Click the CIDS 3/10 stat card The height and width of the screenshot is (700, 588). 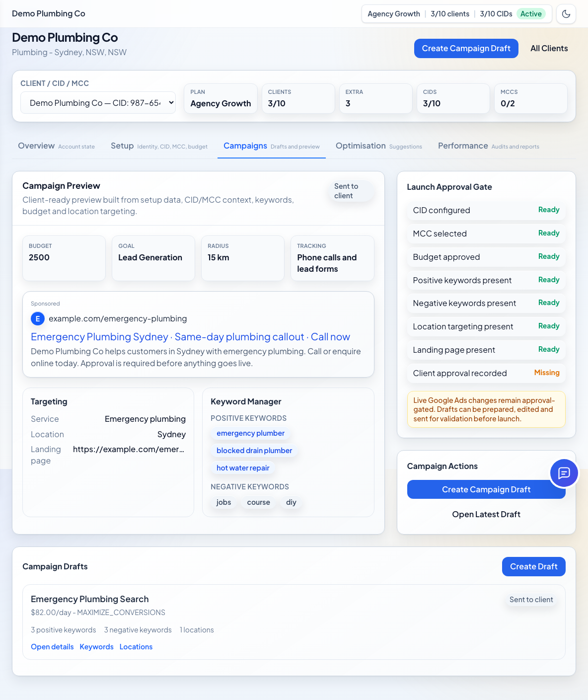click(453, 98)
